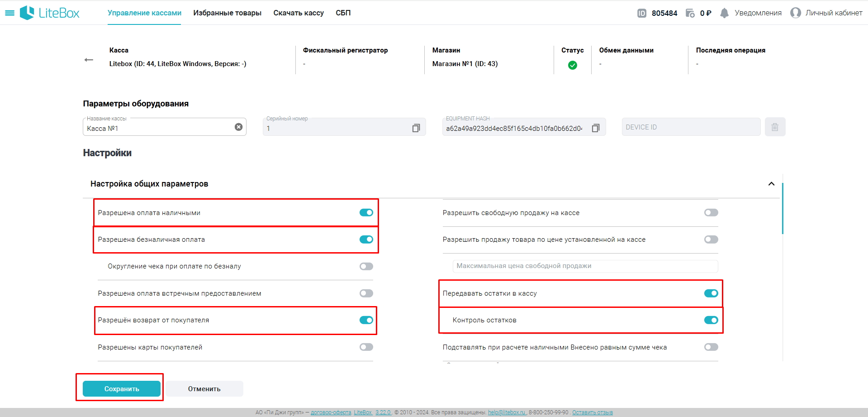This screenshot has width=868, height=417.
Task: Clear the cash register name field
Action: pyautogui.click(x=238, y=127)
